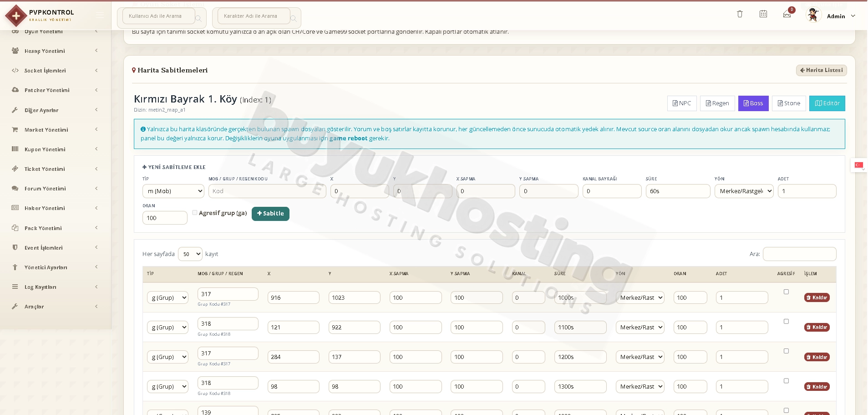Switch to the Regen tab
The width and height of the screenshot is (868, 415).
tap(717, 103)
